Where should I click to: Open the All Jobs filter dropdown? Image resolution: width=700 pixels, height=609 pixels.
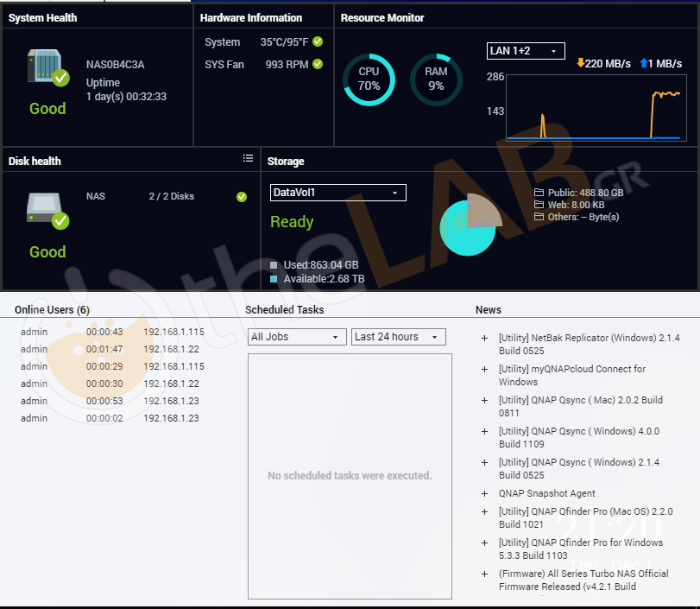297,337
